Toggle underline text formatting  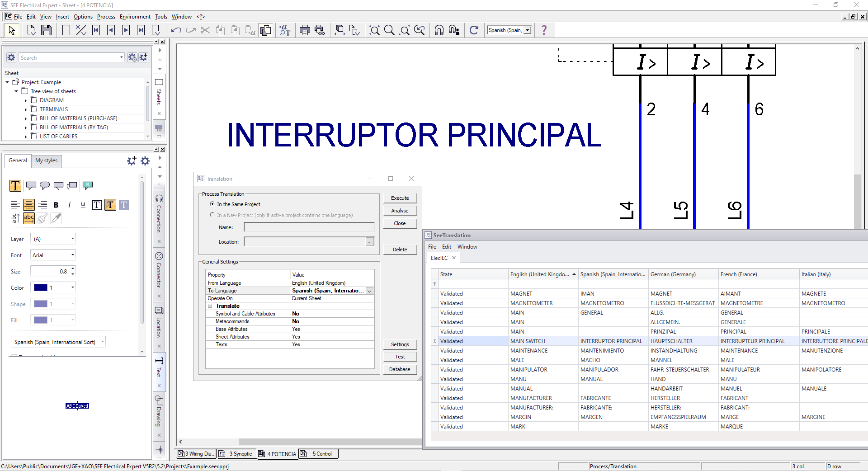click(x=83, y=205)
